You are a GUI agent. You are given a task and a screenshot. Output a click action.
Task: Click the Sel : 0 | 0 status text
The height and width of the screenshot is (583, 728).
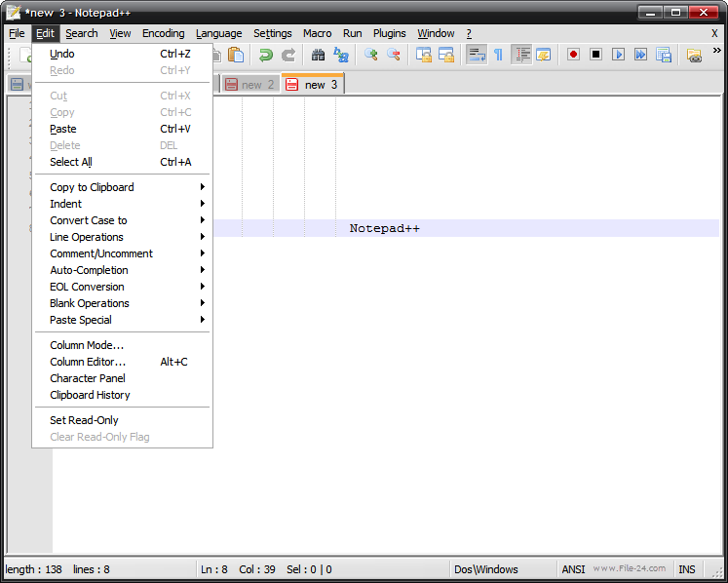click(309, 569)
